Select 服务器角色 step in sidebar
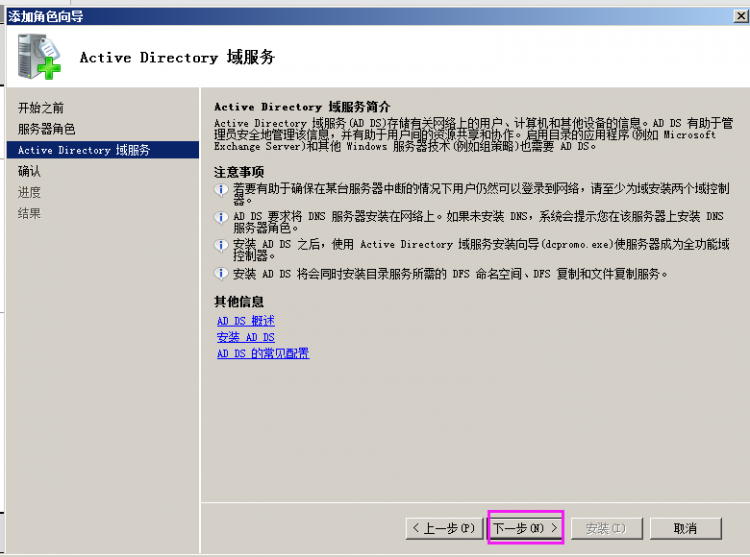The image size is (750, 557). [46, 129]
